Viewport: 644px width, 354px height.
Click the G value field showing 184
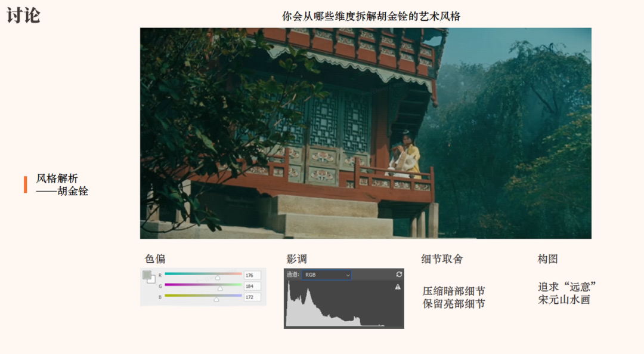pos(252,286)
